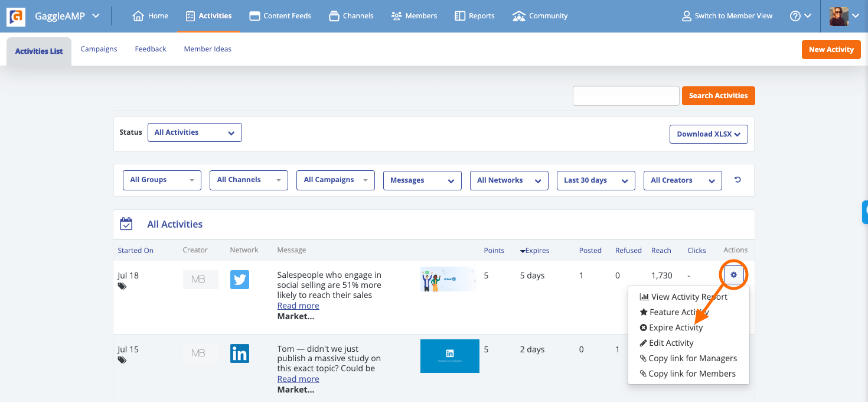Expand the All Channels filter
The width and height of the screenshot is (868, 402).
tap(249, 180)
